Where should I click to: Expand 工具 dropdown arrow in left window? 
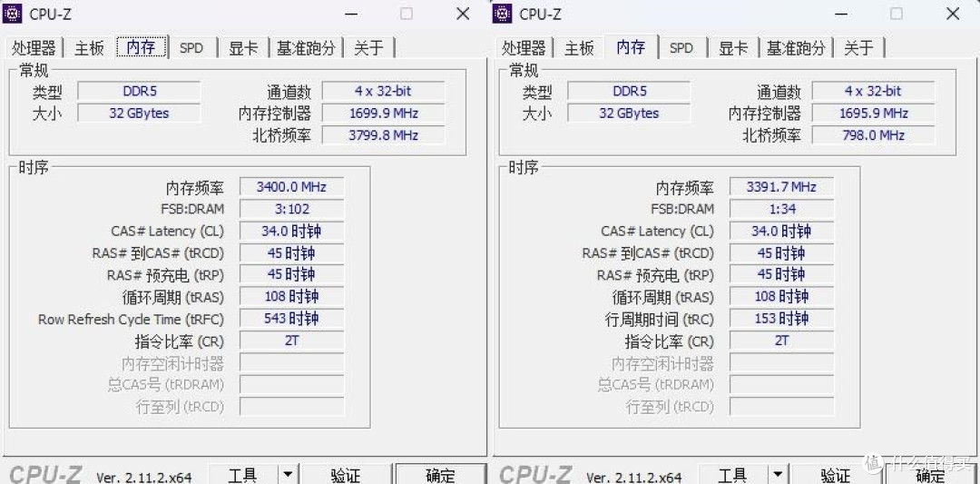click(x=288, y=475)
